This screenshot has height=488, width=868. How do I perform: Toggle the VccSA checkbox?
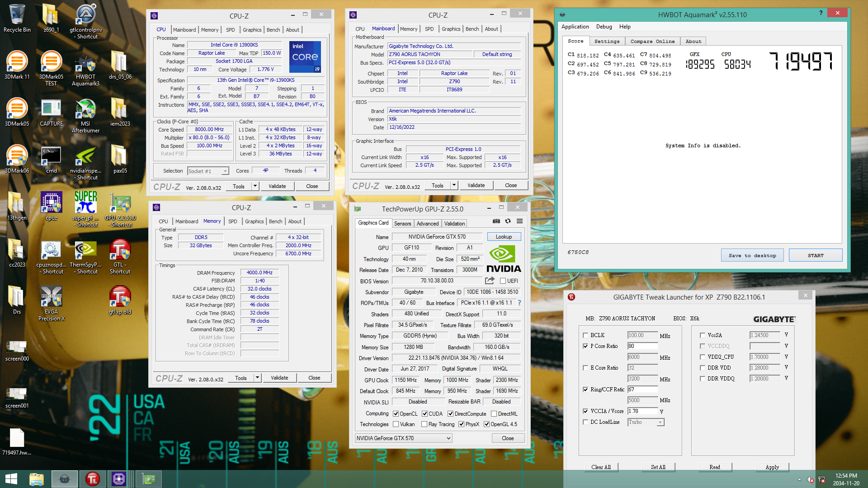tap(702, 335)
